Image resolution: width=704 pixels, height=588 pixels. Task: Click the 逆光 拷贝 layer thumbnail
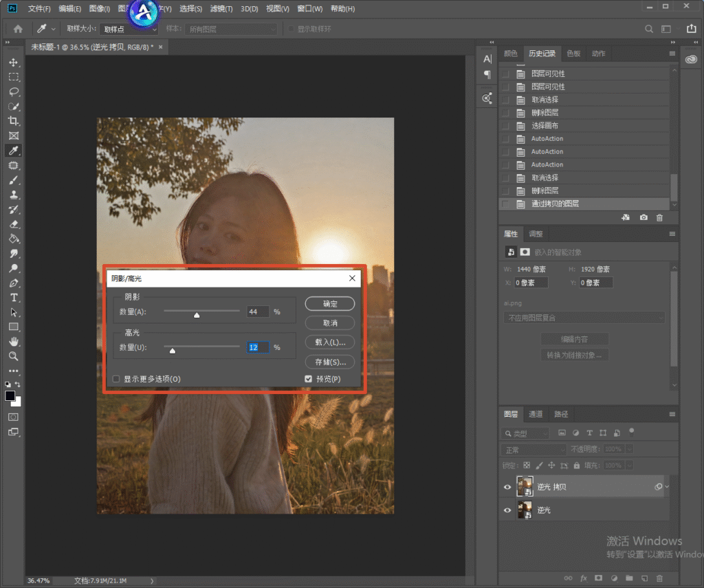[525, 486]
